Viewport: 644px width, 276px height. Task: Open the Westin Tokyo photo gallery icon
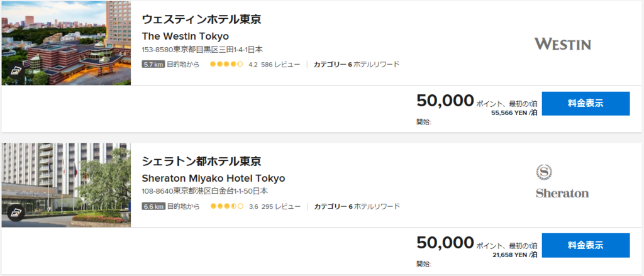click(x=16, y=70)
